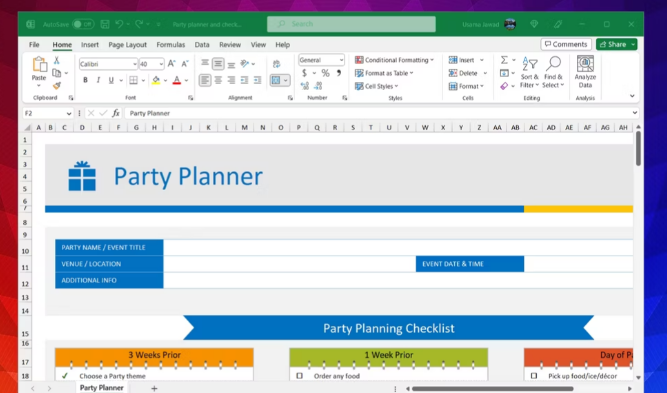The width and height of the screenshot is (667, 393).
Task: Apply the Borders icon
Action: tap(134, 80)
